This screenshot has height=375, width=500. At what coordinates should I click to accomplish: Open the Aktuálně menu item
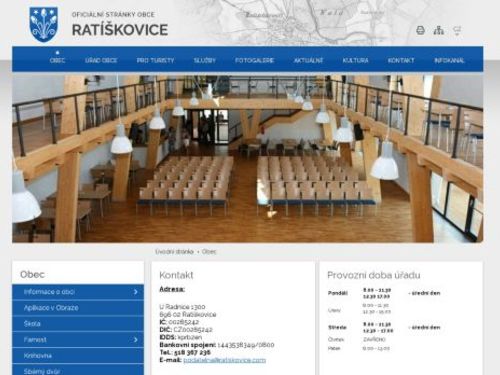tap(308, 60)
